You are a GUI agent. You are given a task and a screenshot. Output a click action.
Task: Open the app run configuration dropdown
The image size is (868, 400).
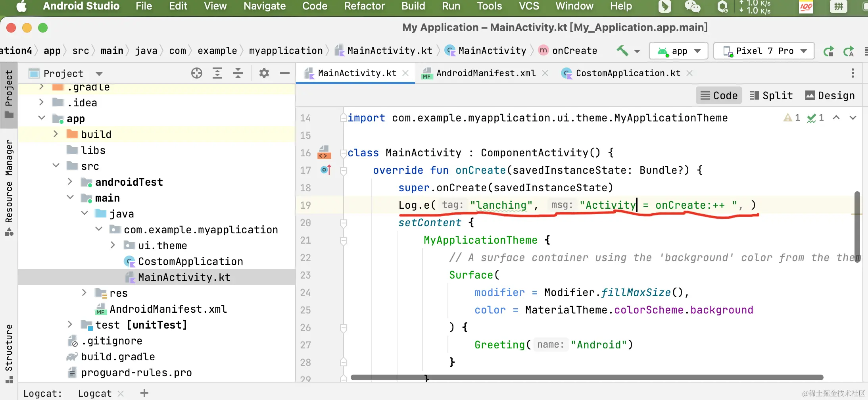[678, 51]
